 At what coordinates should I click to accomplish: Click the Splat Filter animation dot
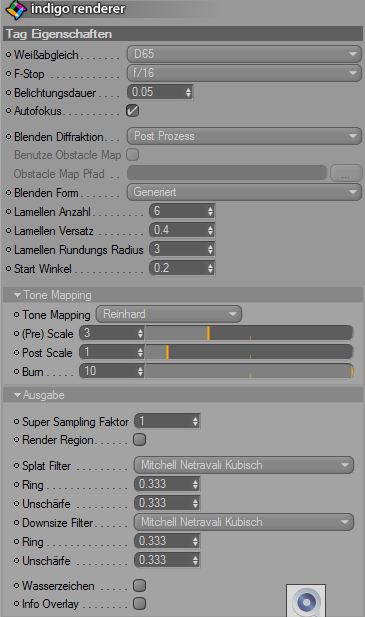(x=17, y=466)
